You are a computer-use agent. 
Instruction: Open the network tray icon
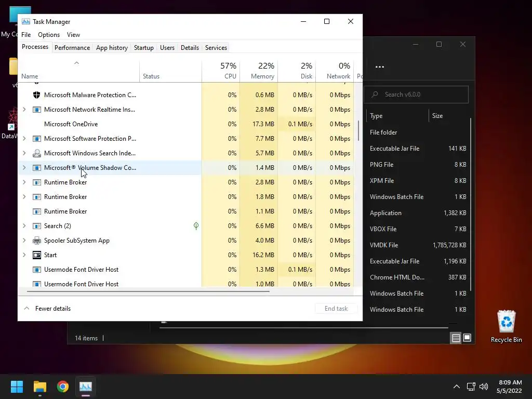[x=471, y=387]
